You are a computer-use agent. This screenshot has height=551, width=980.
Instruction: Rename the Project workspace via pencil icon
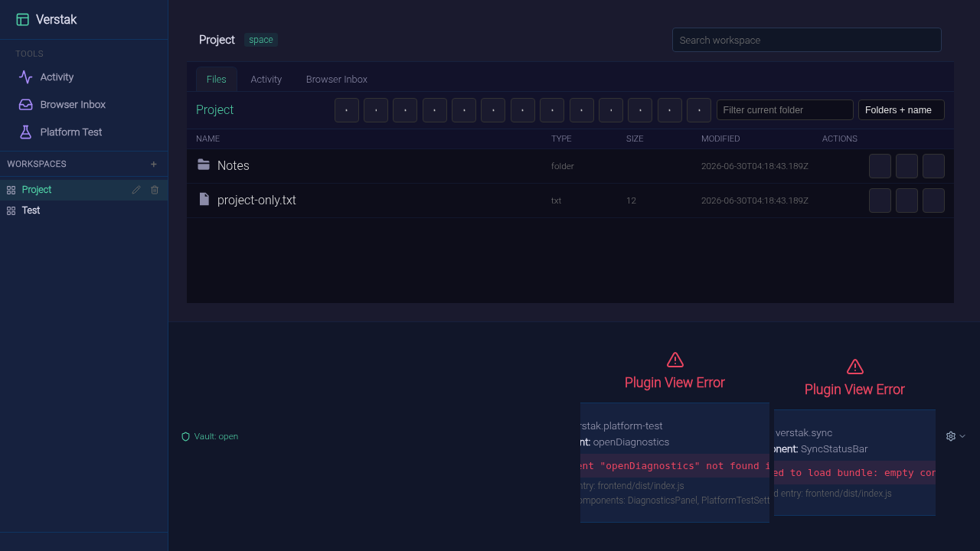pyautogui.click(x=136, y=190)
